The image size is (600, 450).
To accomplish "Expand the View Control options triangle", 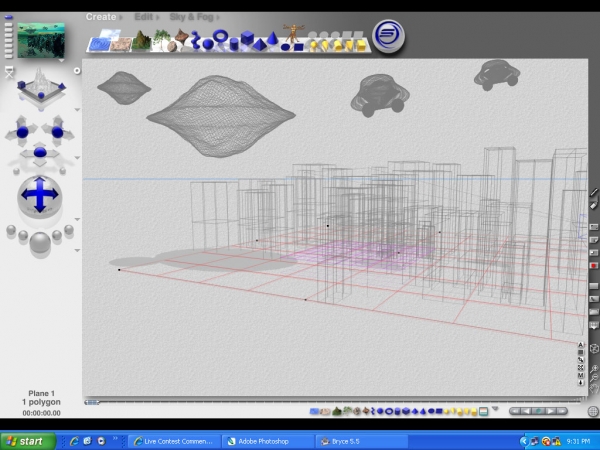I will (x=77, y=110).
